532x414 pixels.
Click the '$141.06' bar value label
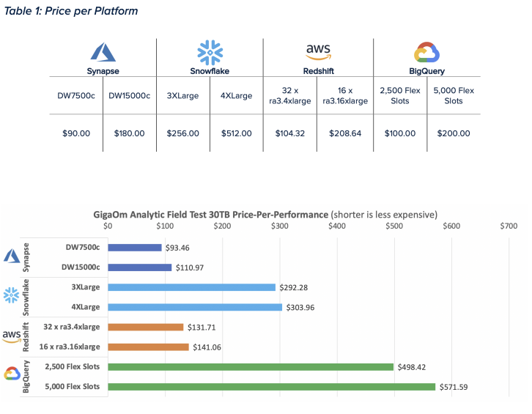(207, 347)
